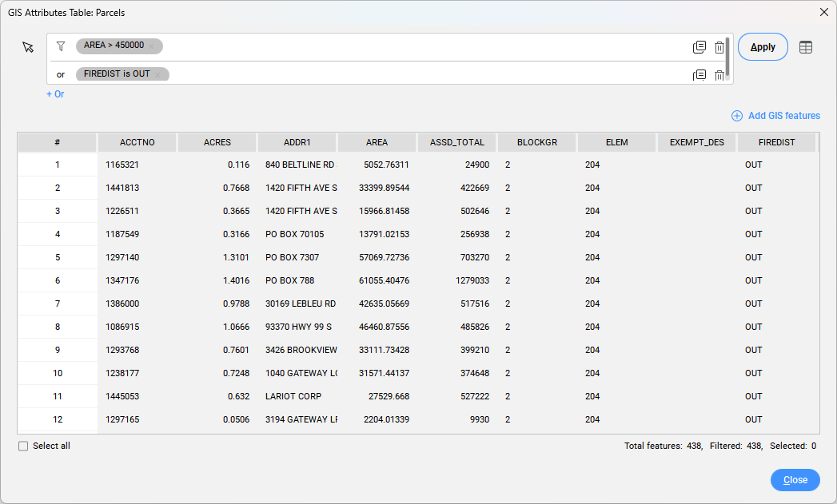Toggle the Select all checkbox

pos(23,446)
